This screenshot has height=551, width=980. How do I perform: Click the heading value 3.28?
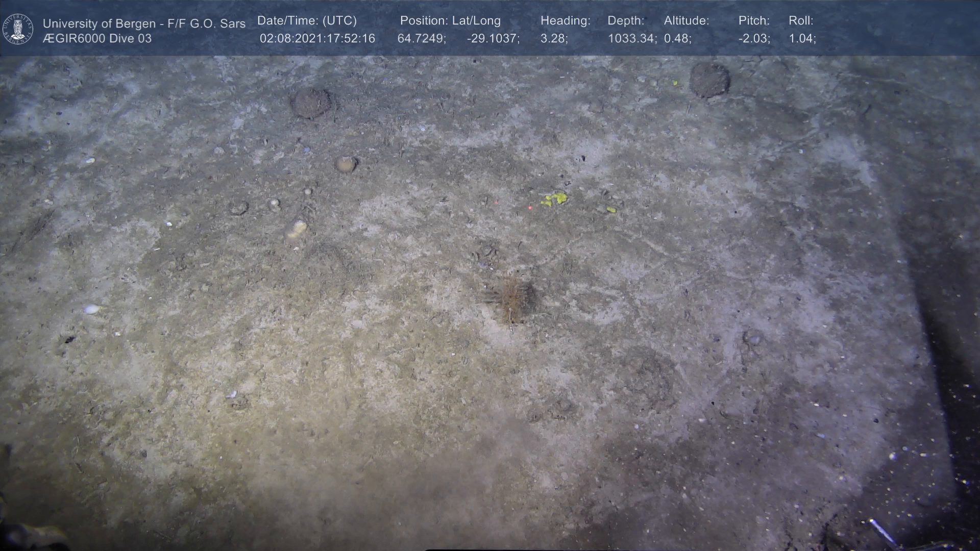[x=554, y=39]
